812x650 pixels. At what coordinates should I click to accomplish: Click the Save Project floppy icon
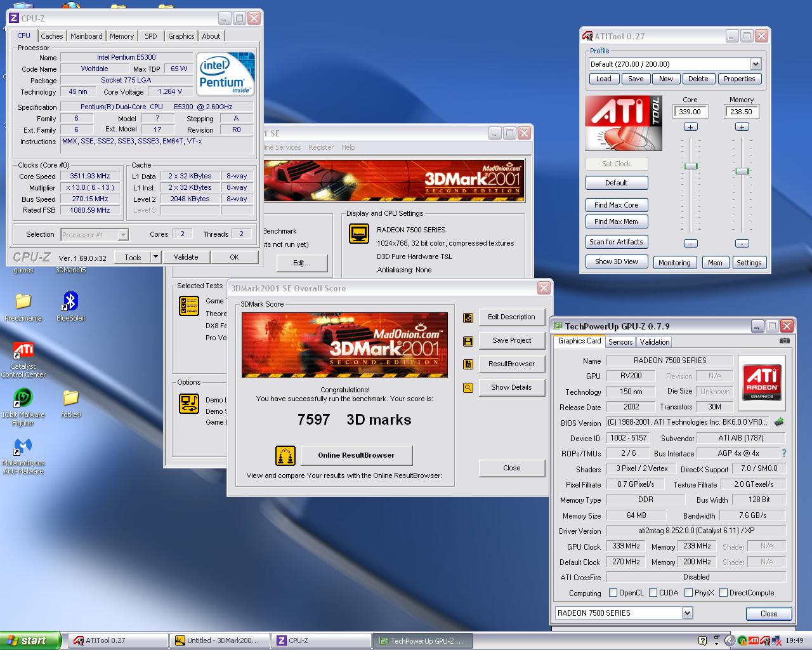pos(468,342)
